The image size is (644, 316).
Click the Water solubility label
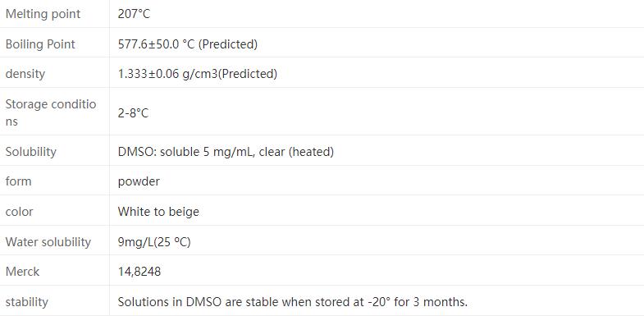click(x=48, y=241)
